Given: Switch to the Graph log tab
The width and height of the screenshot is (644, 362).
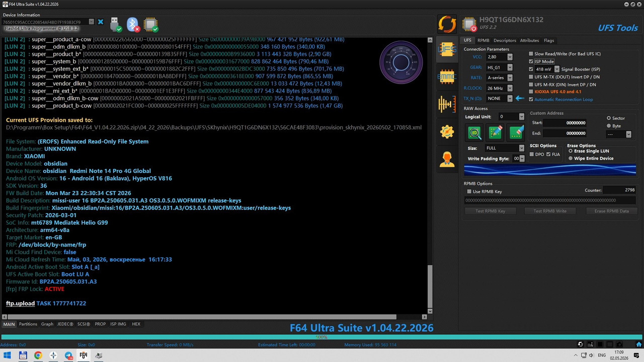Looking at the screenshot, I should 47,324.
